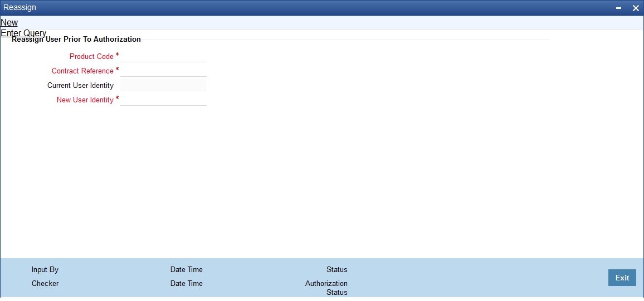Click the Input By label
This screenshot has height=301, width=644.
(x=45, y=270)
